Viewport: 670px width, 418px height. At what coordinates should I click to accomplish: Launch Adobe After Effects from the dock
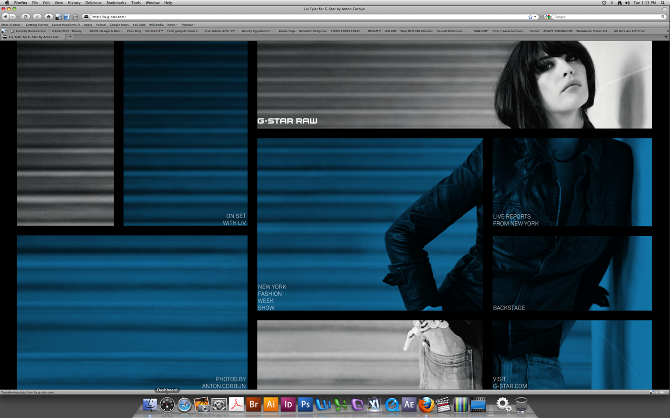tap(408, 404)
